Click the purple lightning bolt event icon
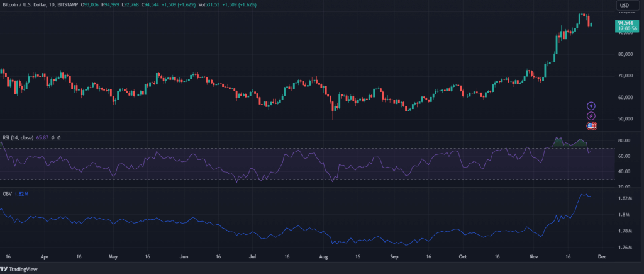 (x=591, y=116)
